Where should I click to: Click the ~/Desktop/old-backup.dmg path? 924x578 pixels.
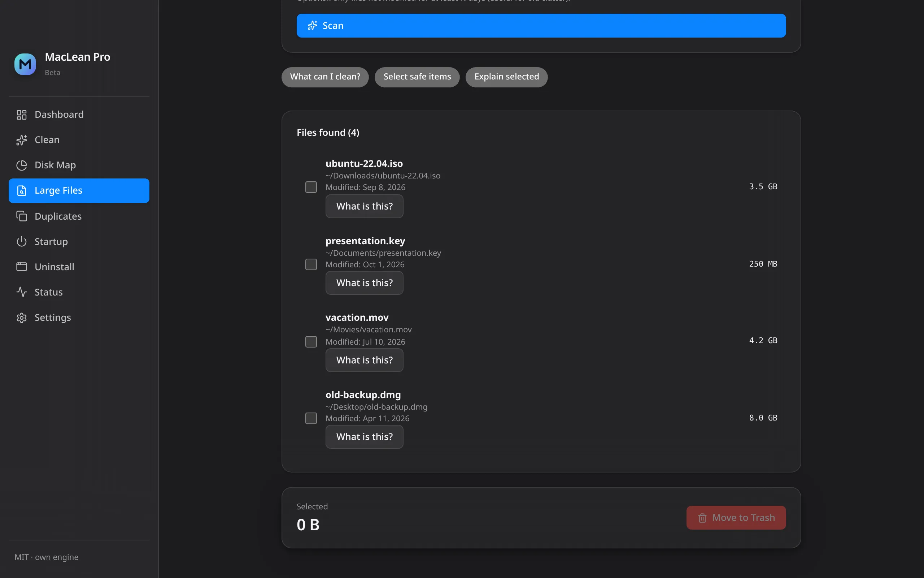(376, 407)
